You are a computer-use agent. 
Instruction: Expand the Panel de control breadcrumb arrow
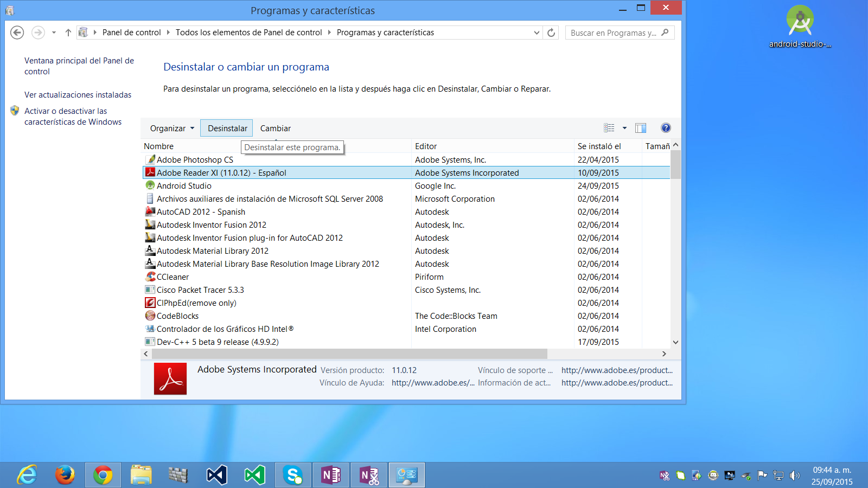pos(168,33)
